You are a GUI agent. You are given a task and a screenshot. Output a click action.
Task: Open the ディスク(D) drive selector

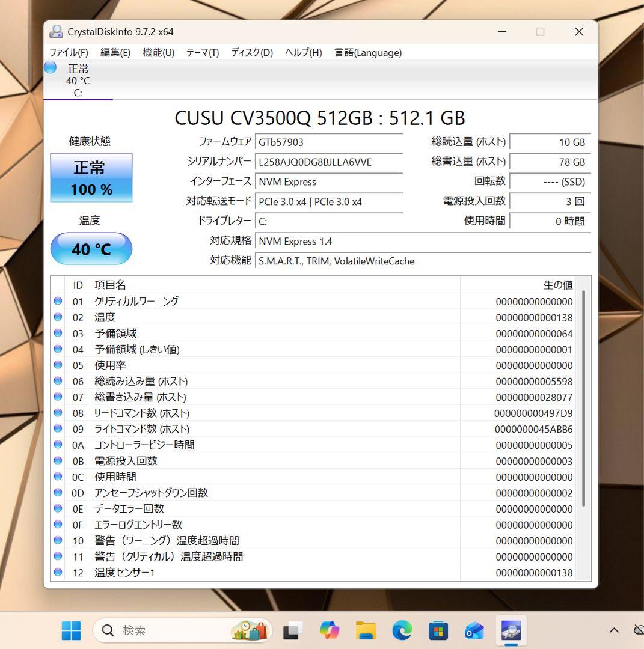coord(251,52)
